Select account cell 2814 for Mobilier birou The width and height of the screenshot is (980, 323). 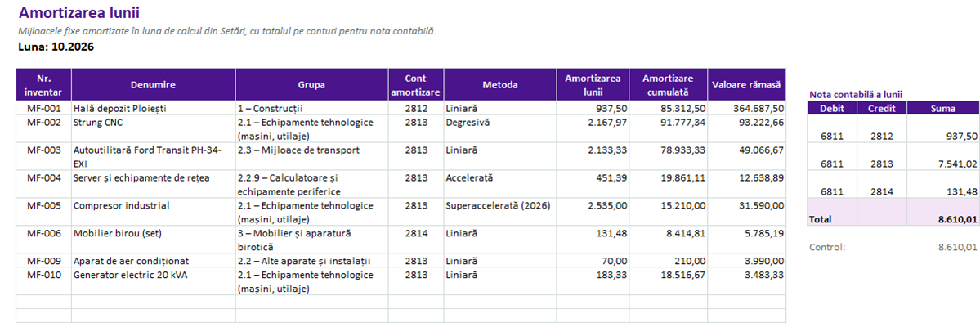point(416,240)
